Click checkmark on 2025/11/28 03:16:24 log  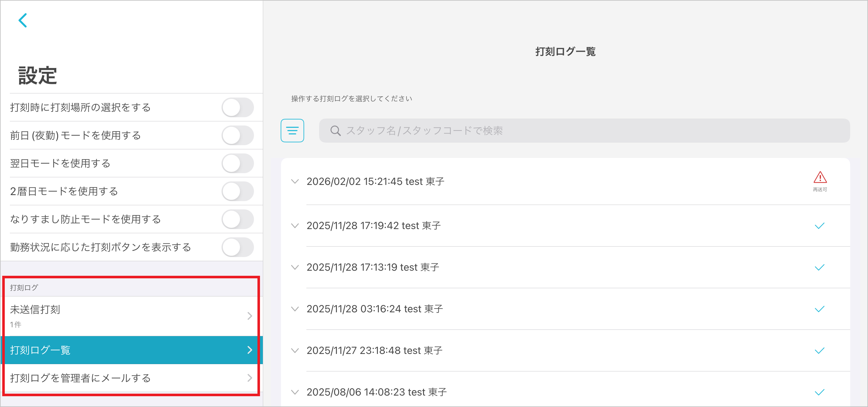click(x=819, y=309)
